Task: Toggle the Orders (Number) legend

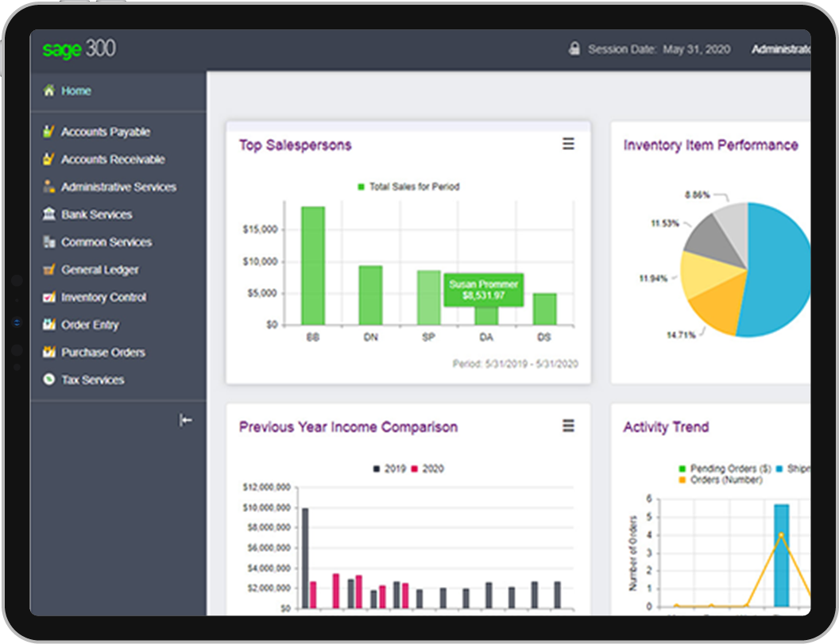Action: [721, 480]
